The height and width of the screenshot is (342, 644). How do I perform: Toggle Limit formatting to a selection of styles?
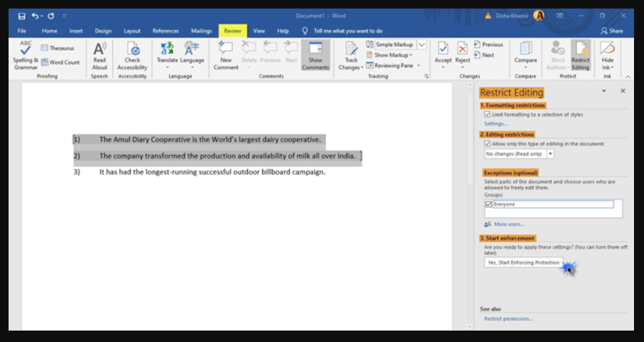(487, 115)
